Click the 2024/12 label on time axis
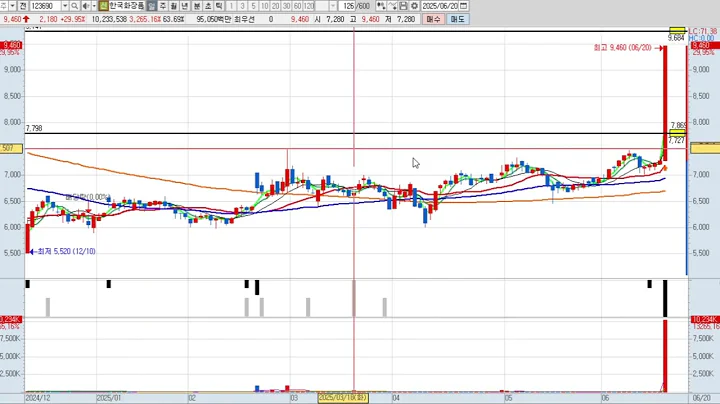 click(x=38, y=398)
